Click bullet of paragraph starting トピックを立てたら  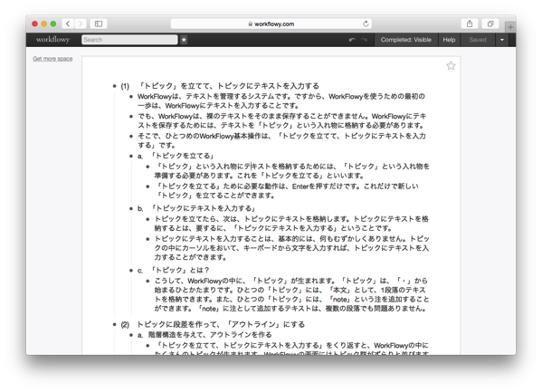[x=147, y=219]
